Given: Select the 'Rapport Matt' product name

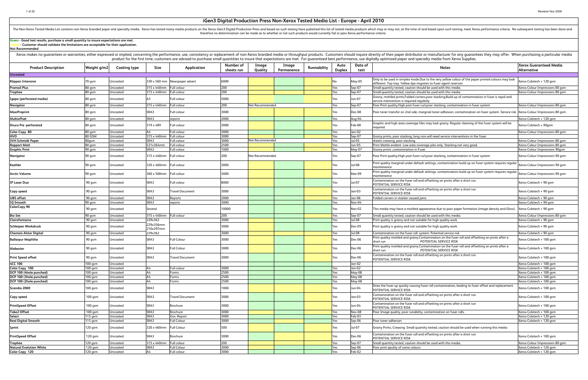Looking at the screenshot, I should coord(19,145).
